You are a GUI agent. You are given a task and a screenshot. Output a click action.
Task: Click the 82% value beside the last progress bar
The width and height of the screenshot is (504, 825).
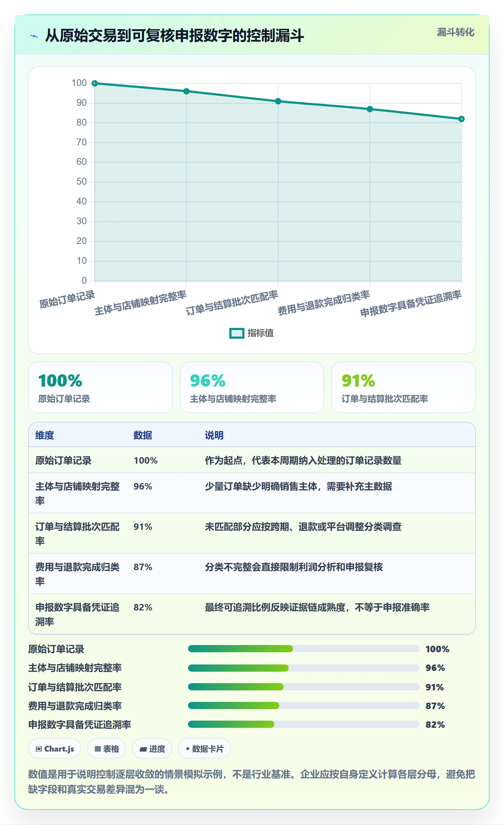click(x=435, y=725)
